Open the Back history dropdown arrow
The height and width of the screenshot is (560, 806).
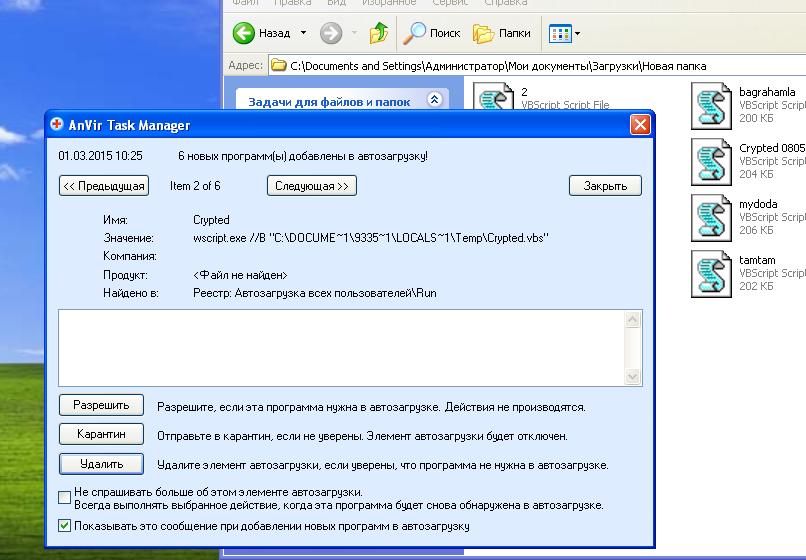point(303,33)
